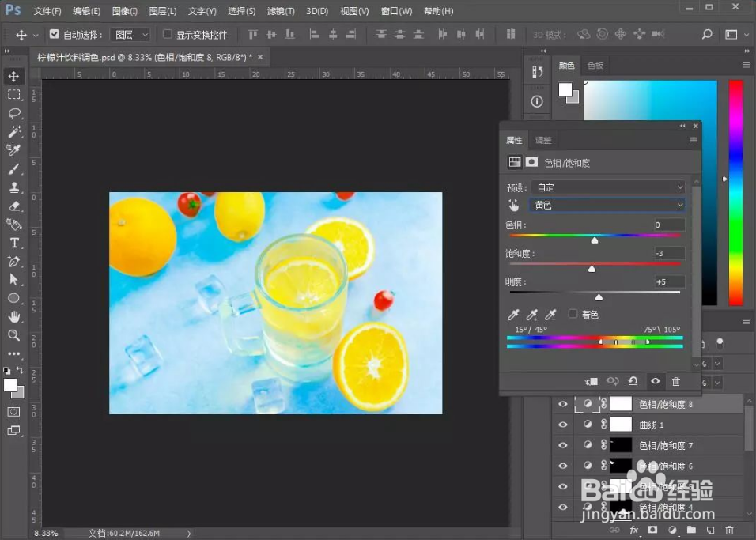Clip adjustment to layer below
Screen dimensions: 756x540
(x=591, y=381)
